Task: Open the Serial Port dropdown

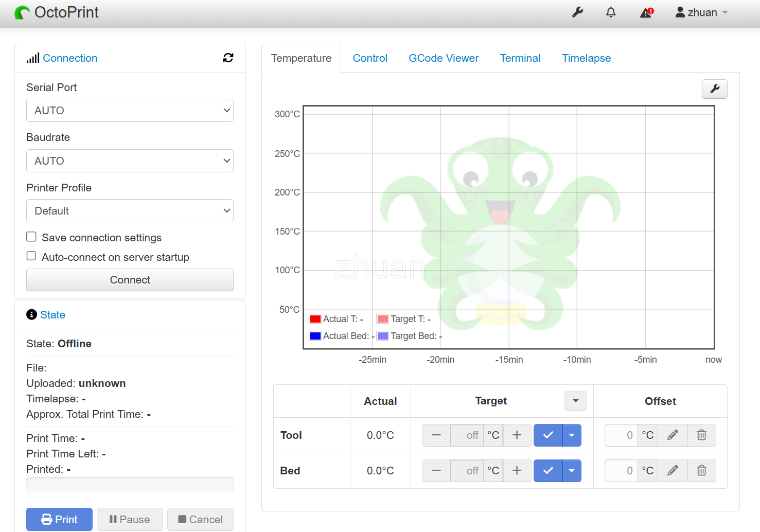Action: tap(130, 111)
